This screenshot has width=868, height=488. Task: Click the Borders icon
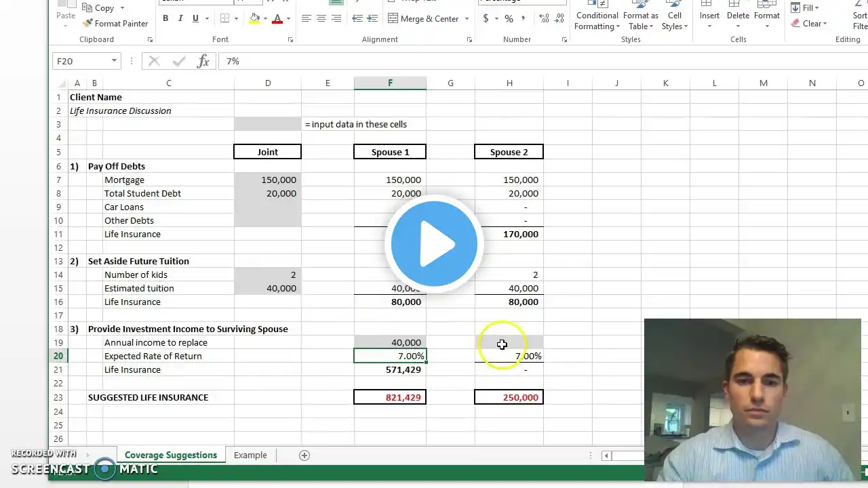[x=225, y=19]
